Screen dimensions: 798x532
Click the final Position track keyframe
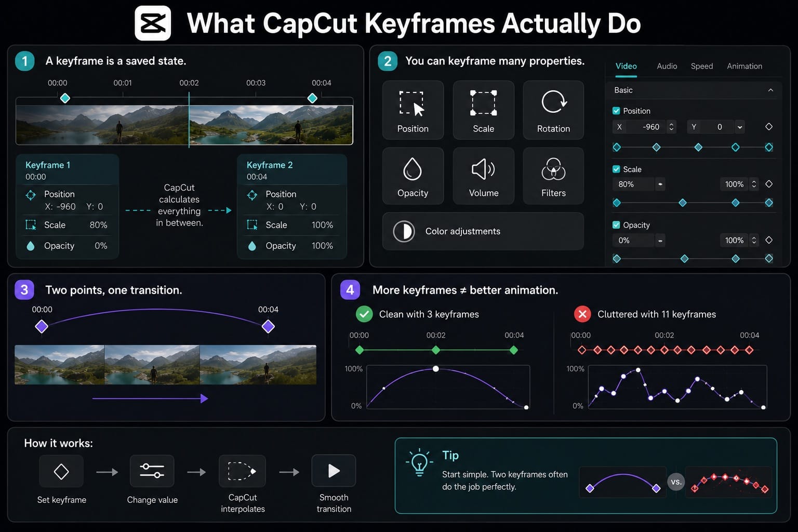coord(769,148)
